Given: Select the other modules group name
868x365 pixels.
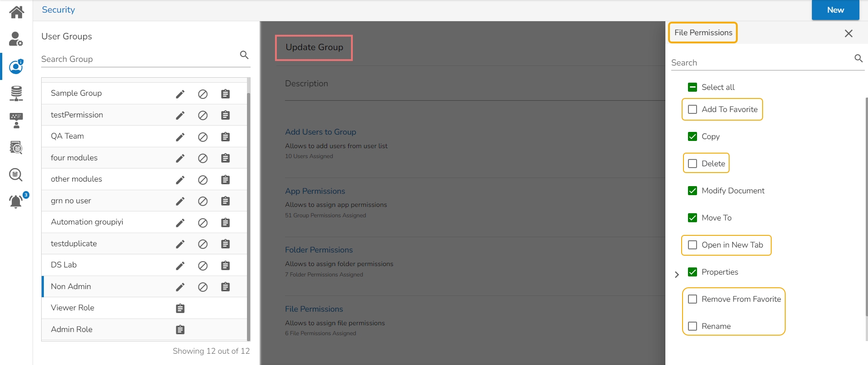Looking at the screenshot, I should coord(76,179).
